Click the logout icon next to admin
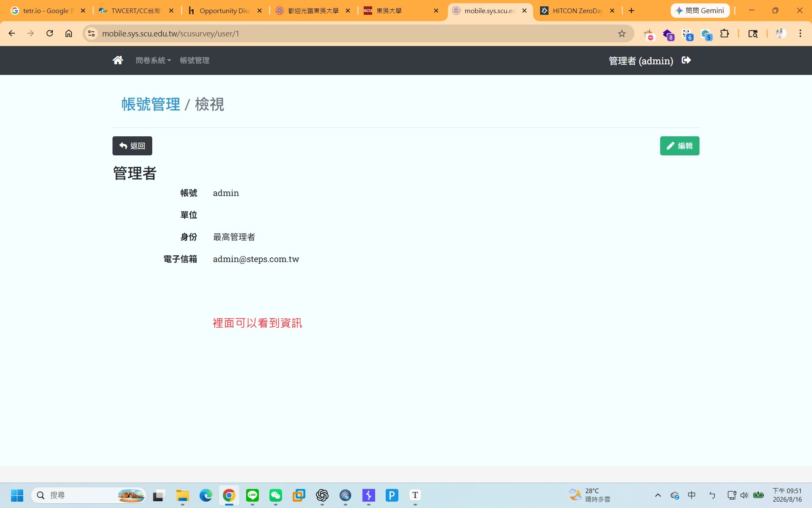The width and height of the screenshot is (812, 508). (686, 60)
